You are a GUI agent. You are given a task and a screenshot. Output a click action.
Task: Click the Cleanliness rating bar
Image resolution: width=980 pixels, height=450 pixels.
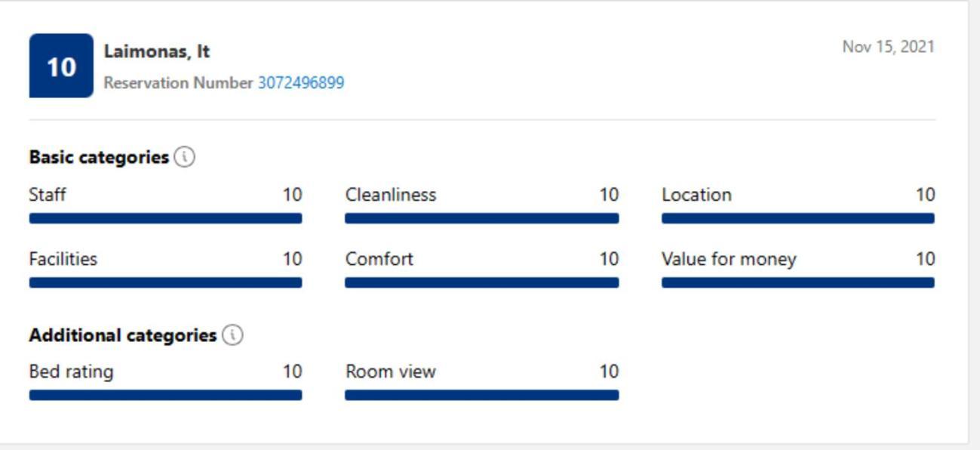click(x=482, y=218)
